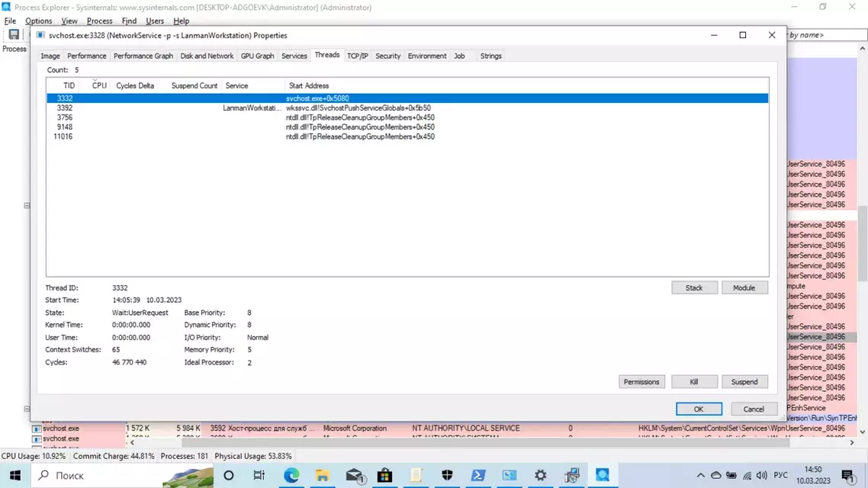The height and width of the screenshot is (488, 868).
Task: Click OneDrive cloud tray icon
Action: (x=715, y=475)
